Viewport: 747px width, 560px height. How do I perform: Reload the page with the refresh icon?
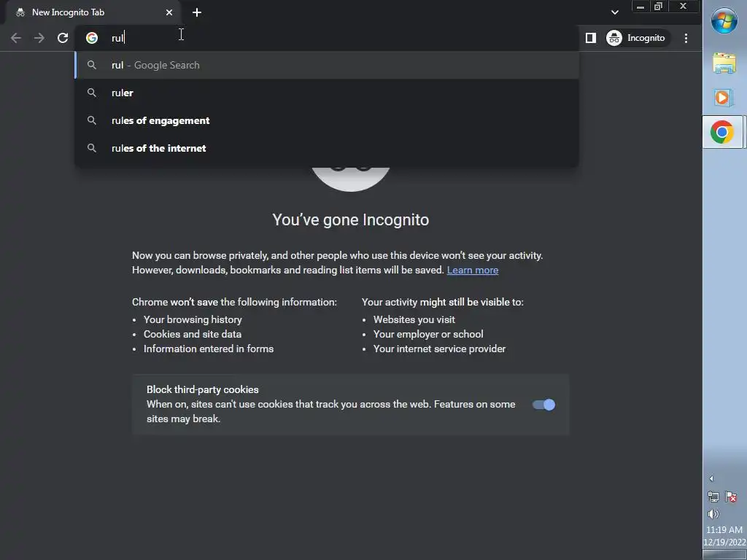click(x=63, y=38)
